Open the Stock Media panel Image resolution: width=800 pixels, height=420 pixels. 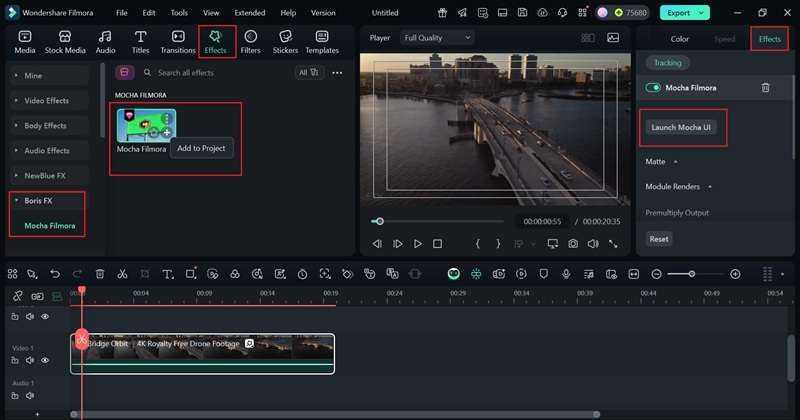tap(65, 42)
